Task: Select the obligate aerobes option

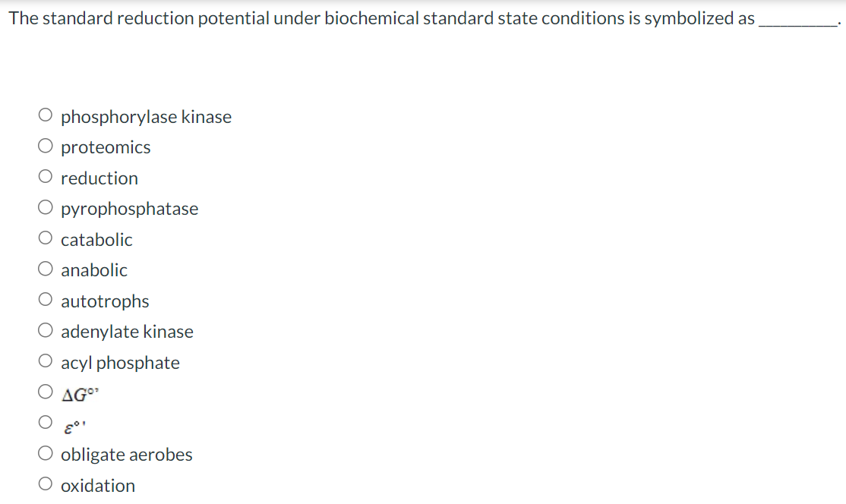Action: click(x=45, y=452)
